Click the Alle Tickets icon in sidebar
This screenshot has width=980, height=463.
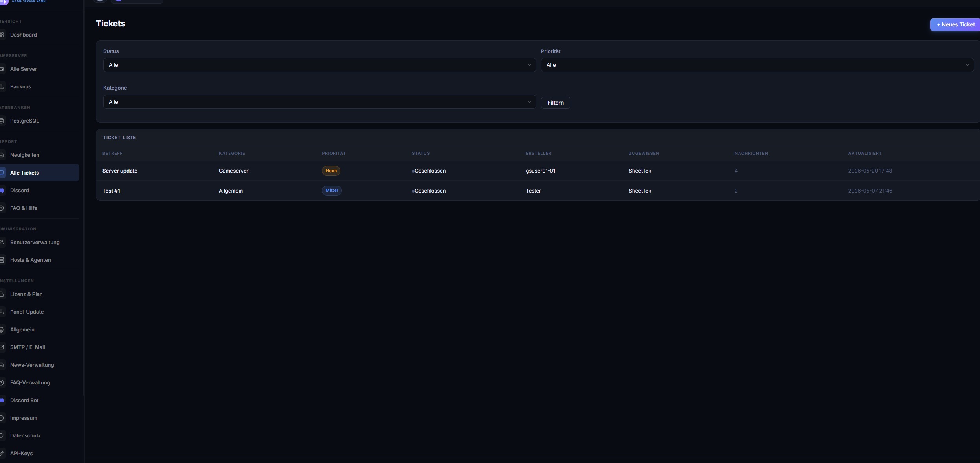[2, 173]
